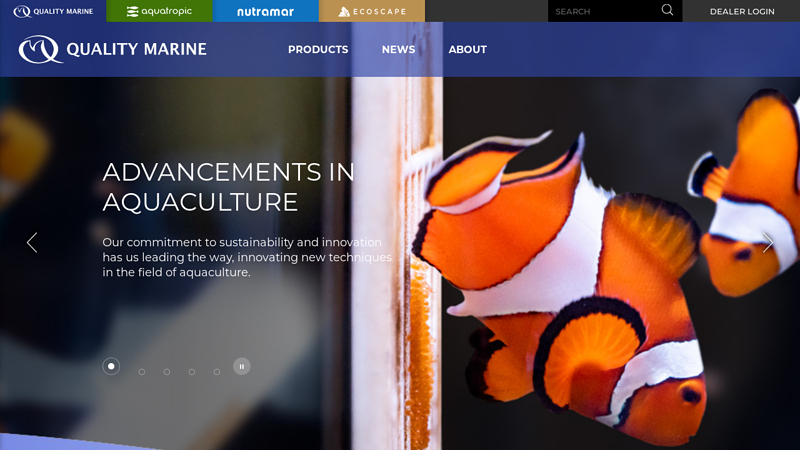The image size is (800, 450).
Task: Click Advancements in Aquaculture headline
Action: (x=228, y=187)
